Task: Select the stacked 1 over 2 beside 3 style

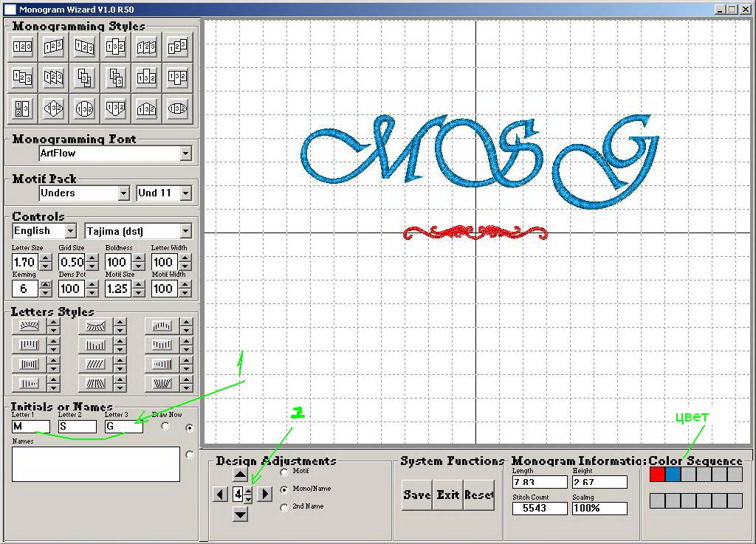Action: [23, 109]
